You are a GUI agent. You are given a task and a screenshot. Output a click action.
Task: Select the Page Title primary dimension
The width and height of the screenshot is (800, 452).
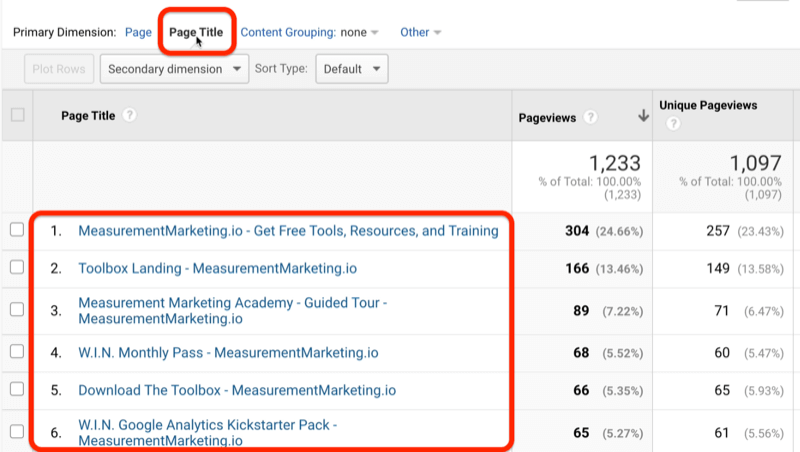click(x=196, y=32)
